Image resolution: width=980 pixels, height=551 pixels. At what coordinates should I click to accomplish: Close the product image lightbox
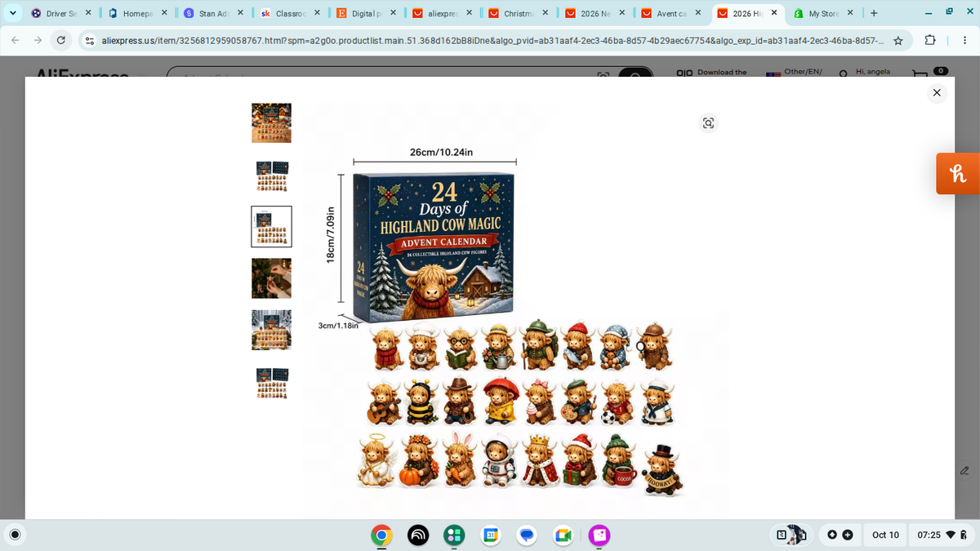936,92
